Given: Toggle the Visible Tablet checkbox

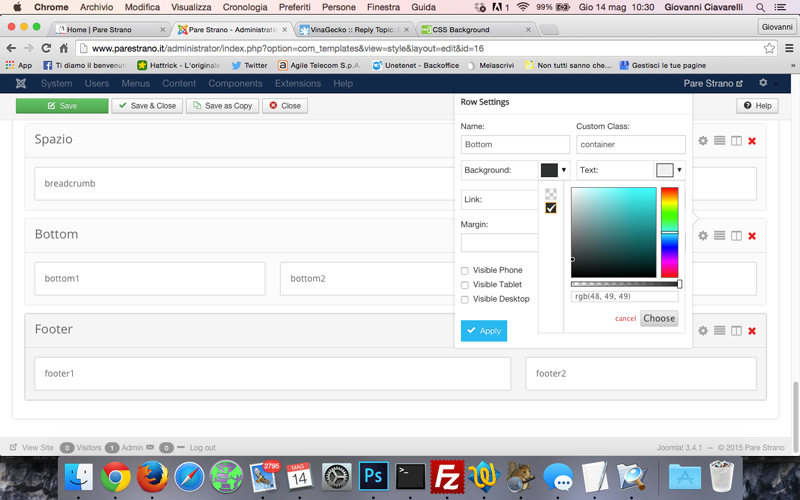Looking at the screenshot, I should tap(465, 285).
